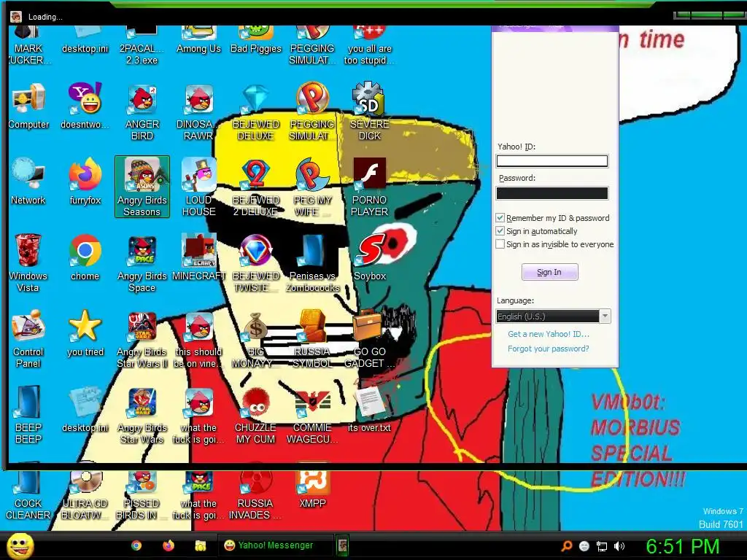Click the Sign In button
Image resolution: width=747 pixels, height=560 pixels.
pyautogui.click(x=550, y=272)
